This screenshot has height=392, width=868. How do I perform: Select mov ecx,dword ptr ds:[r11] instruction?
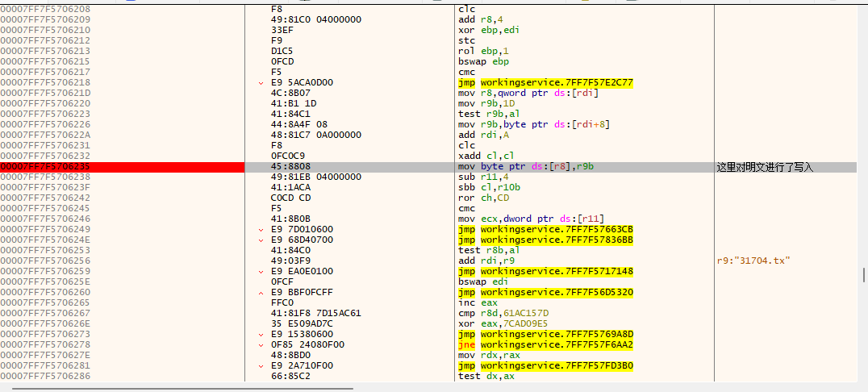[530, 219]
